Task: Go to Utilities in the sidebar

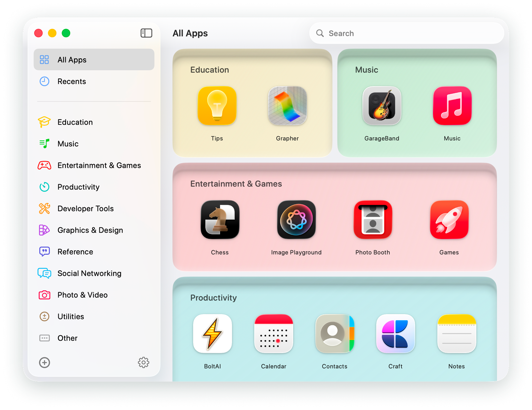Action: point(71,316)
